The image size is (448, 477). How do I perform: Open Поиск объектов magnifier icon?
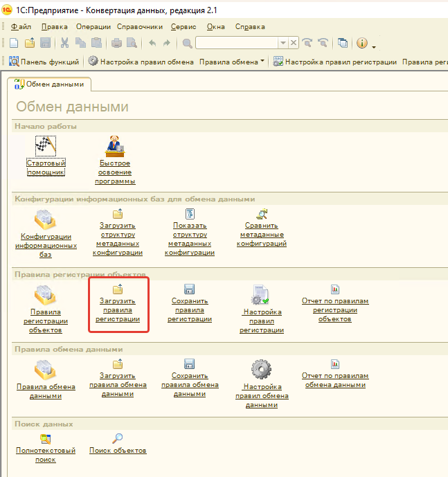point(118,438)
